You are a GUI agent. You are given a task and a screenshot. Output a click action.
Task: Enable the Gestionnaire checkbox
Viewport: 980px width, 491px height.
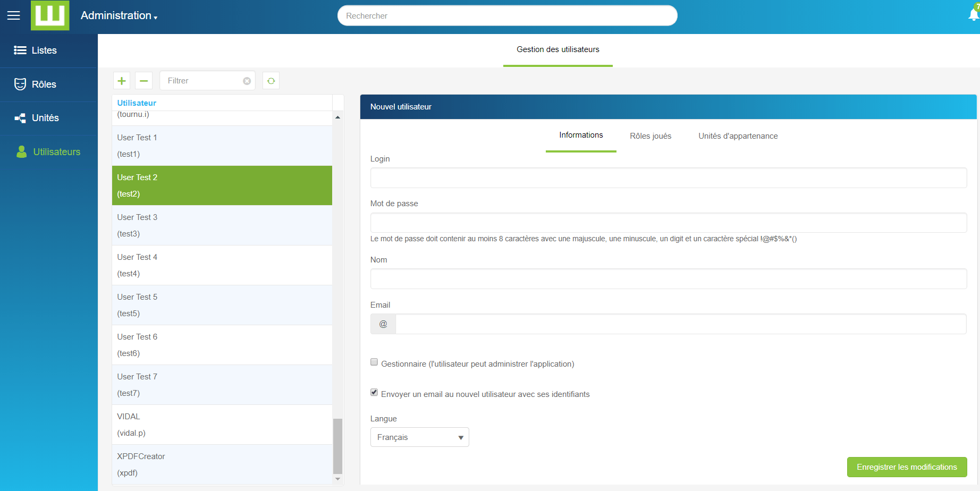(374, 362)
